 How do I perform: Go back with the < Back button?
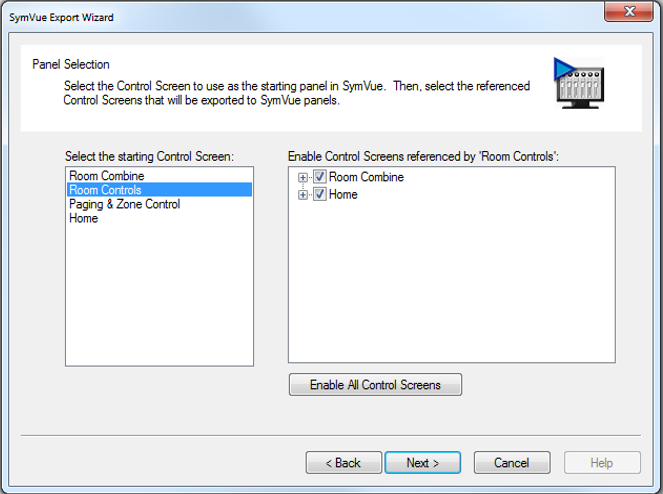(343, 463)
